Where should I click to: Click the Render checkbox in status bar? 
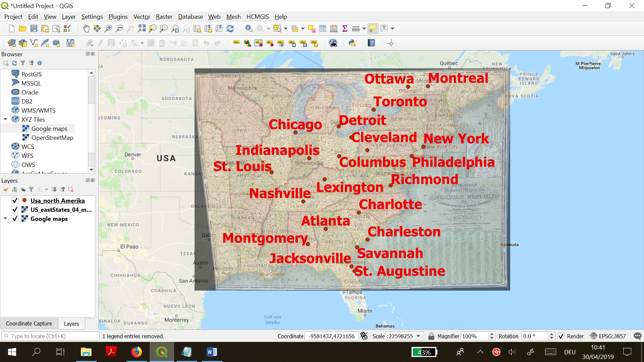[x=561, y=336]
